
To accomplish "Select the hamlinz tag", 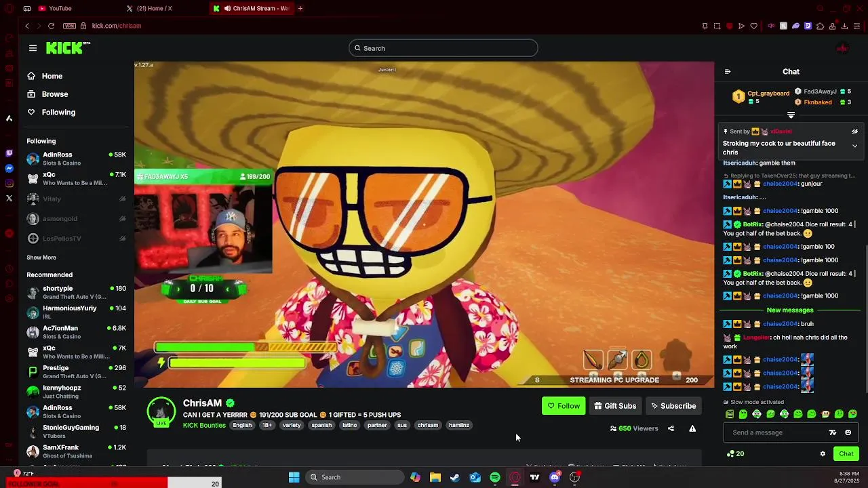I will 459,425.
